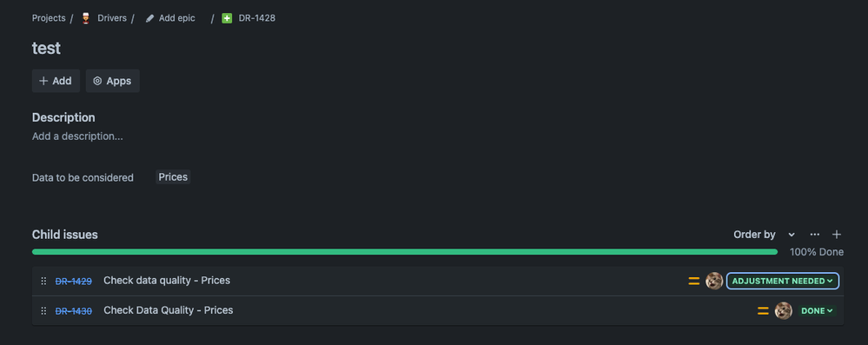Click the assignee avatar on DR-1429

714,281
